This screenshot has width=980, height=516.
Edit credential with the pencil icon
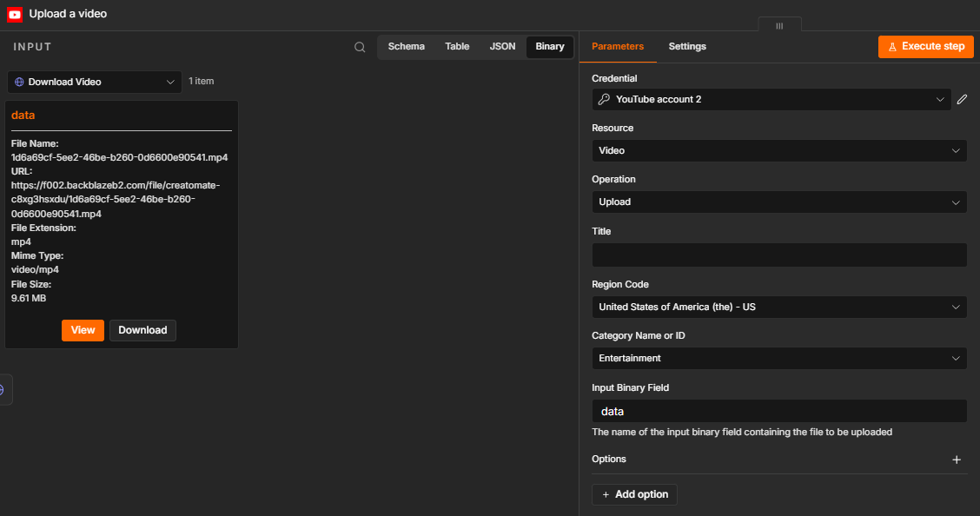pyautogui.click(x=962, y=99)
